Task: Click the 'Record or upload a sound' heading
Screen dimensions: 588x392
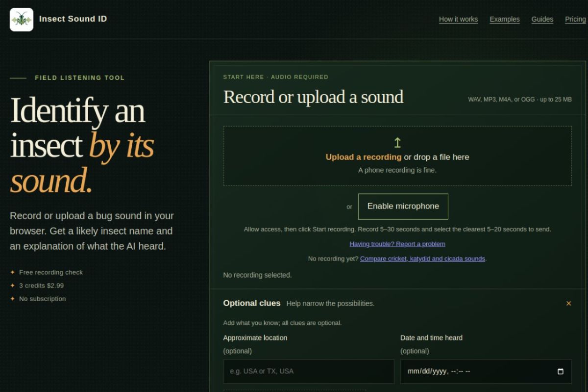Action: point(313,97)
